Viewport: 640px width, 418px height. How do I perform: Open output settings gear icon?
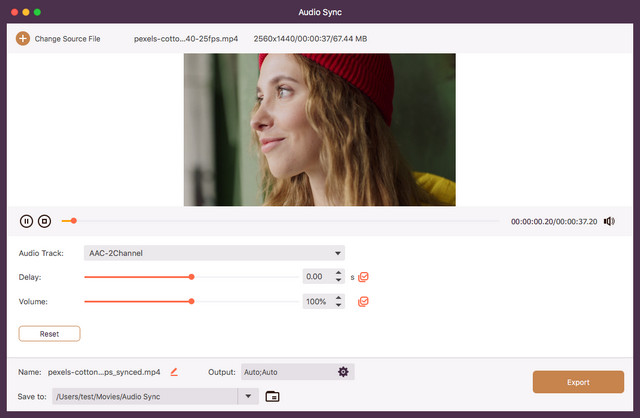[343, 371]
